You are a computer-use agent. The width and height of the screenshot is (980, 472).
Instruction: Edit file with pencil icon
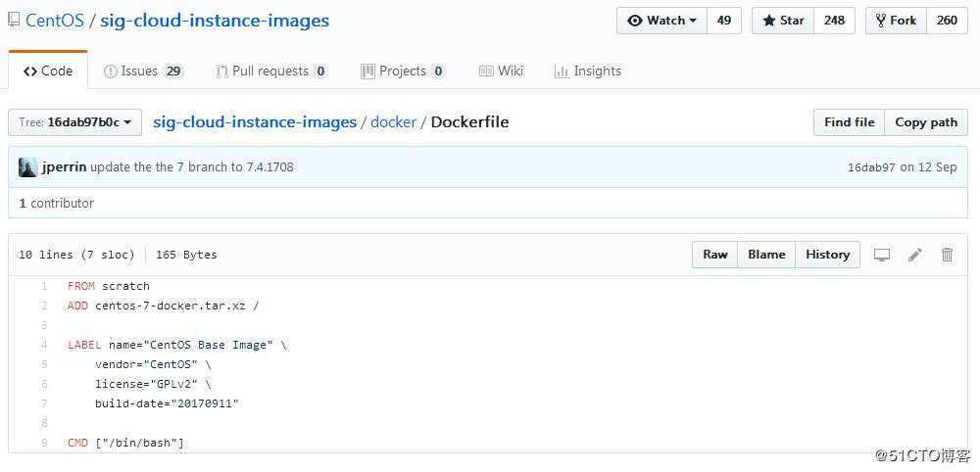point(915,255)
